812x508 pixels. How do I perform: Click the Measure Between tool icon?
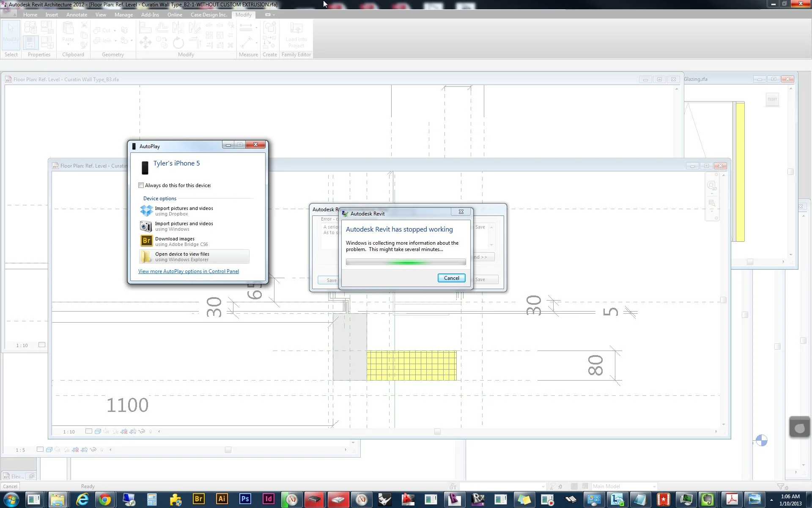click(246, 28)
